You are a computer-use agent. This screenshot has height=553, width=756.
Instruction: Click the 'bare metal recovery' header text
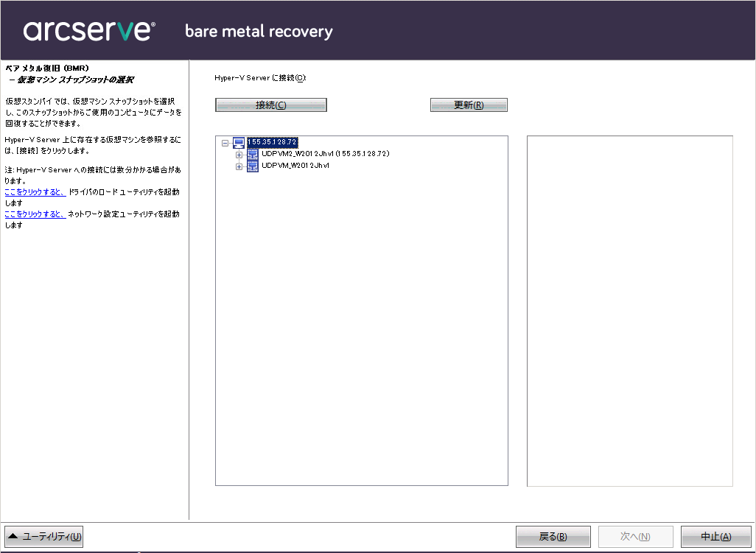(x=259, y=32)
